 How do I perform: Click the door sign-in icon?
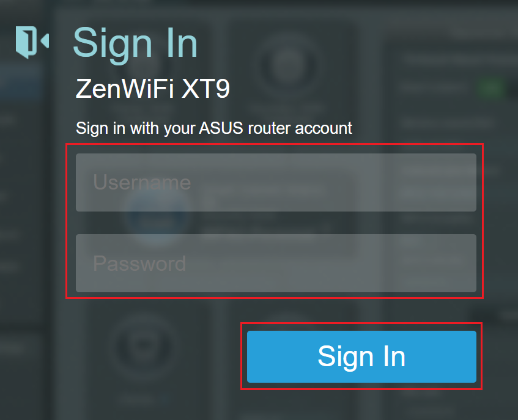tap(32, 42)
